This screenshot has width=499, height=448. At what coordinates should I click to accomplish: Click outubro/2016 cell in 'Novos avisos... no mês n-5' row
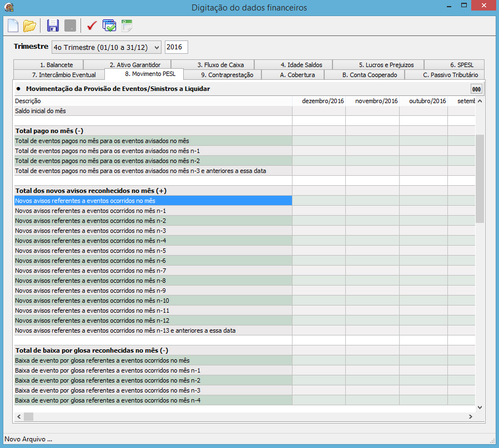point(424,251)
